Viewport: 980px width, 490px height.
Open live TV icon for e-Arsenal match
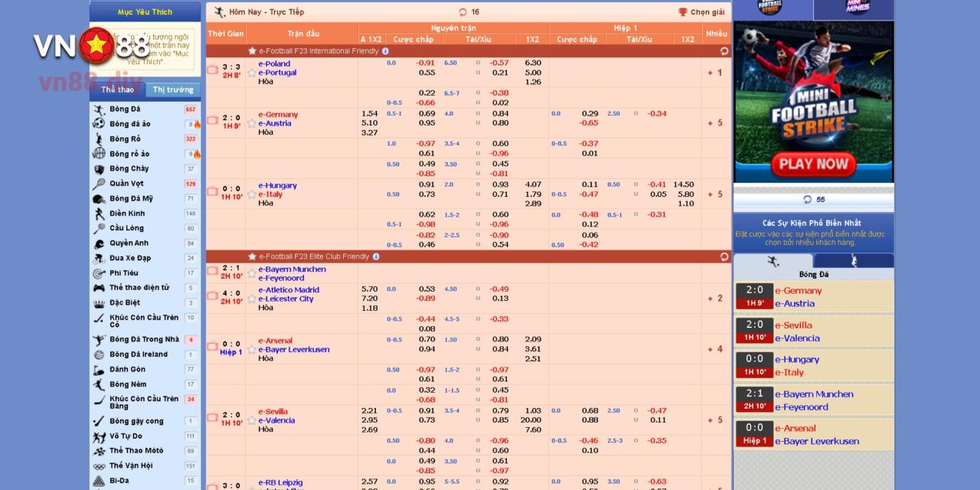[x=212, y=347]
